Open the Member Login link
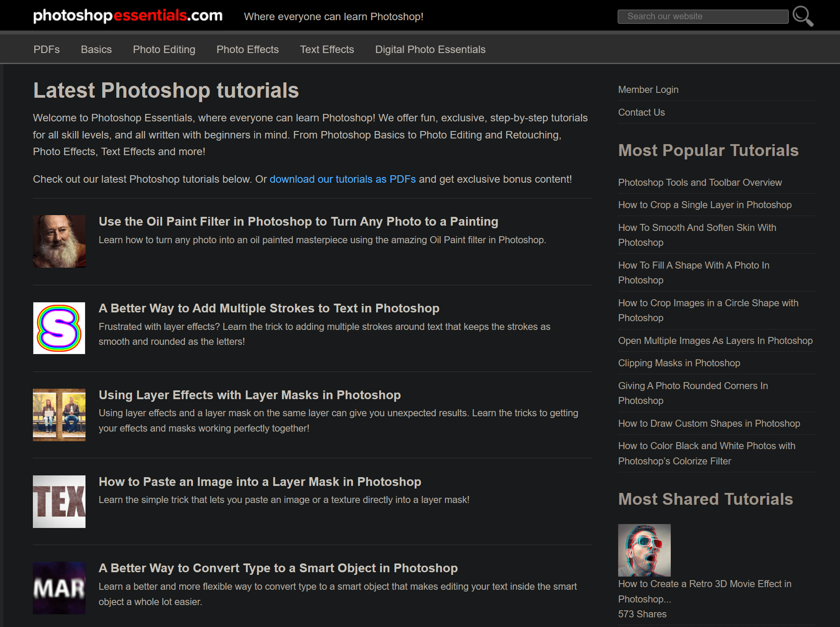The image size is (840, 627). click(x=648, y=90)
